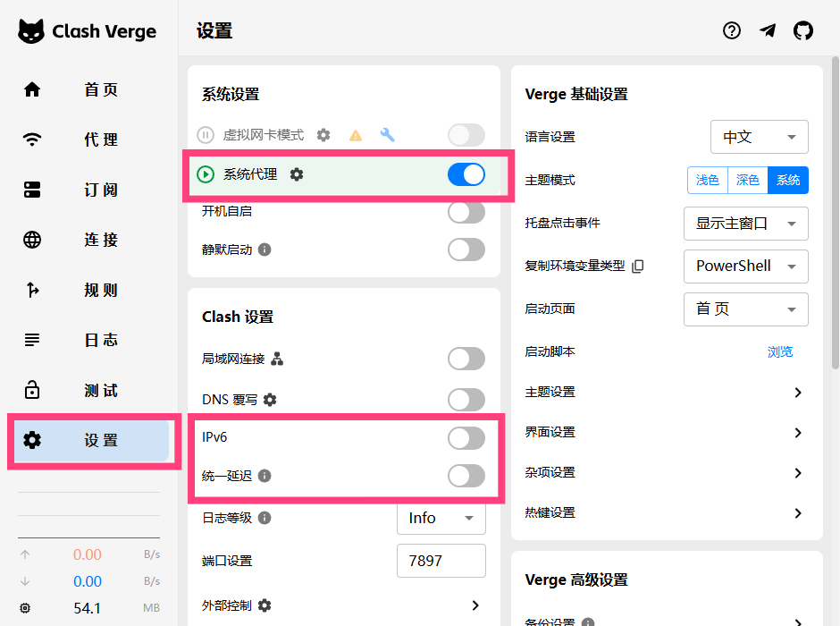The width and height of the screenshot is (840, 626).
Task: Click the 端口设置 field showing 7897
Action: pyautogui.click(x=441, y=561)
